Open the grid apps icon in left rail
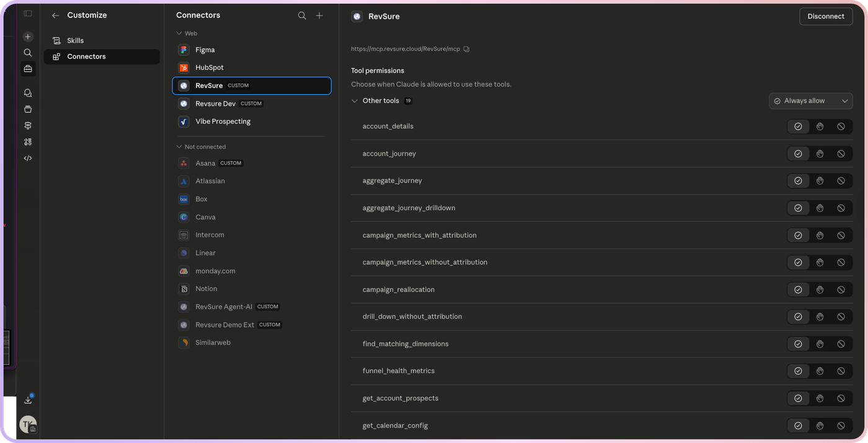 (28, 142)
